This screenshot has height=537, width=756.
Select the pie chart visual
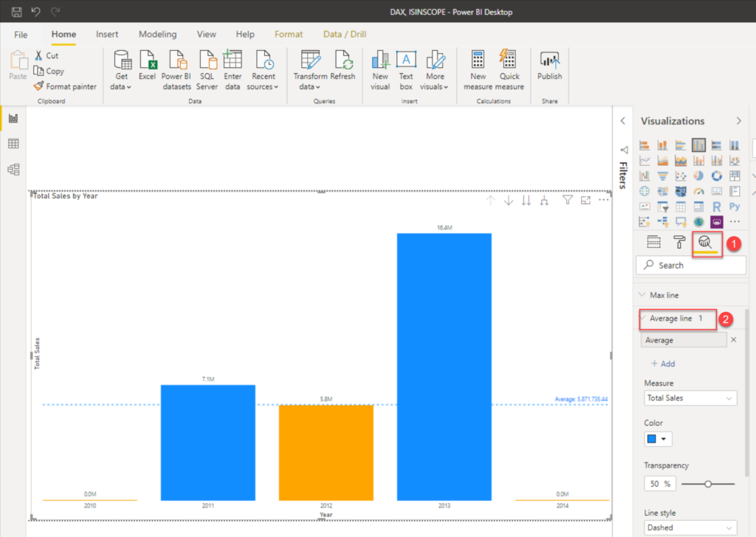[x=698, y=176]
